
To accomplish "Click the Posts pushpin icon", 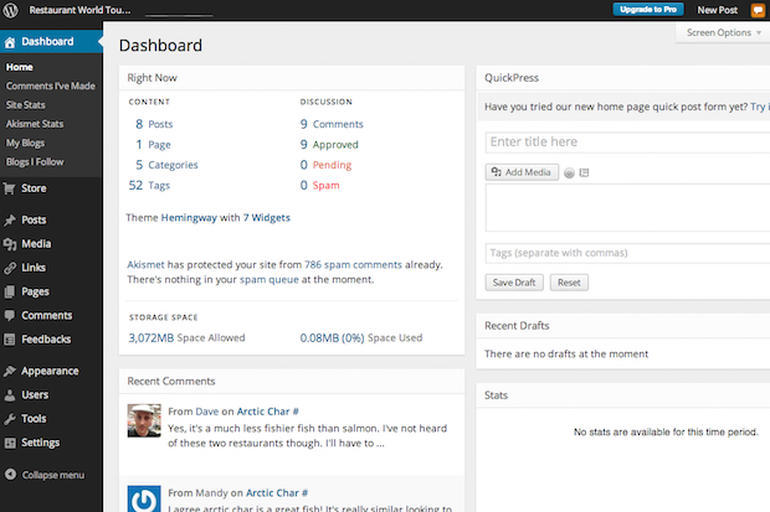I will (9, 220).
